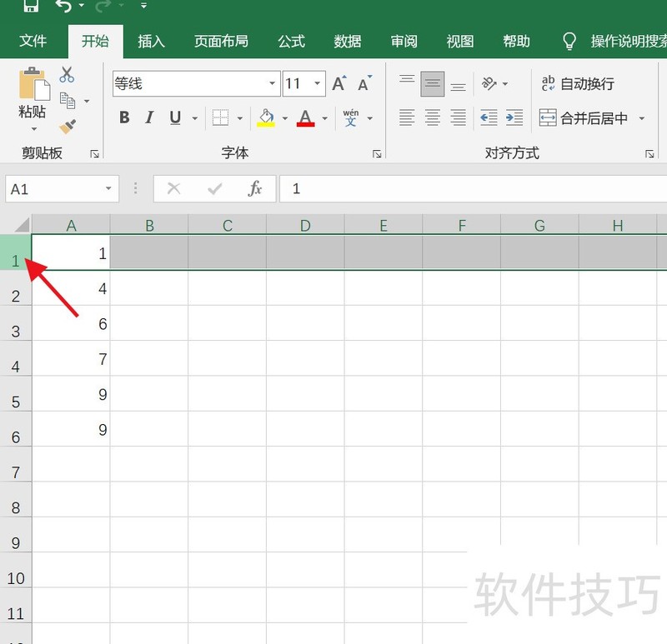The height and width of the screenshot is (644, 667).
Task: Select row header 10
Action: point(16,570)
